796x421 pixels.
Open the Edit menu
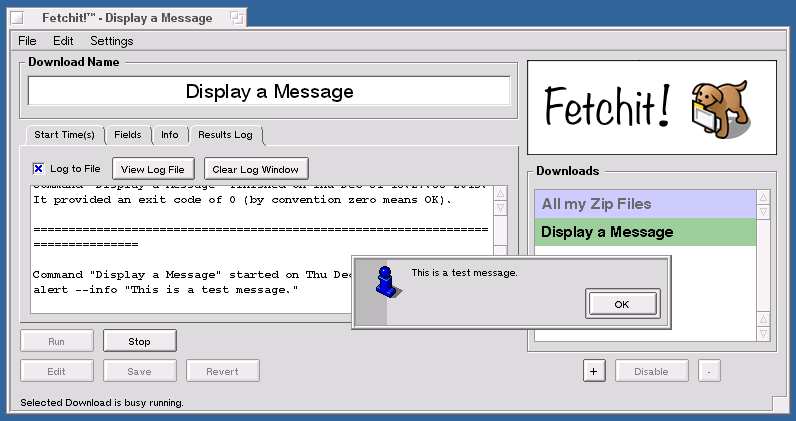click(x=63, y=41)
